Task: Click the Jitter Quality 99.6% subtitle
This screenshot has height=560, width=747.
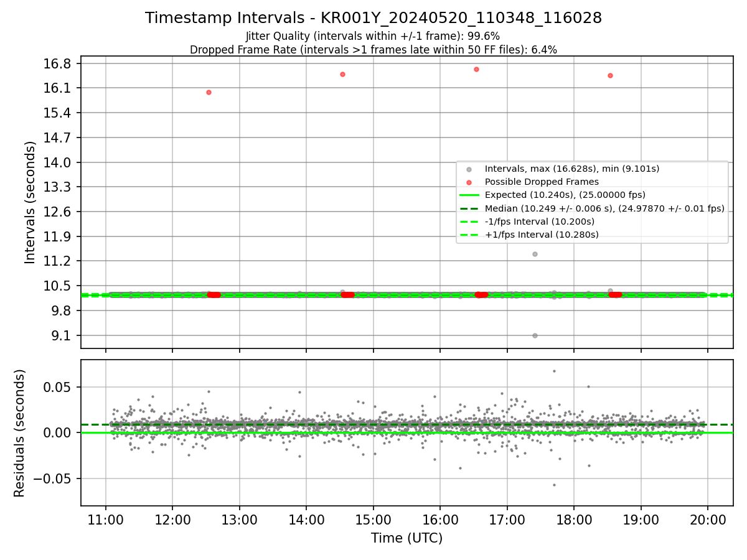Action: pos(373,36)
